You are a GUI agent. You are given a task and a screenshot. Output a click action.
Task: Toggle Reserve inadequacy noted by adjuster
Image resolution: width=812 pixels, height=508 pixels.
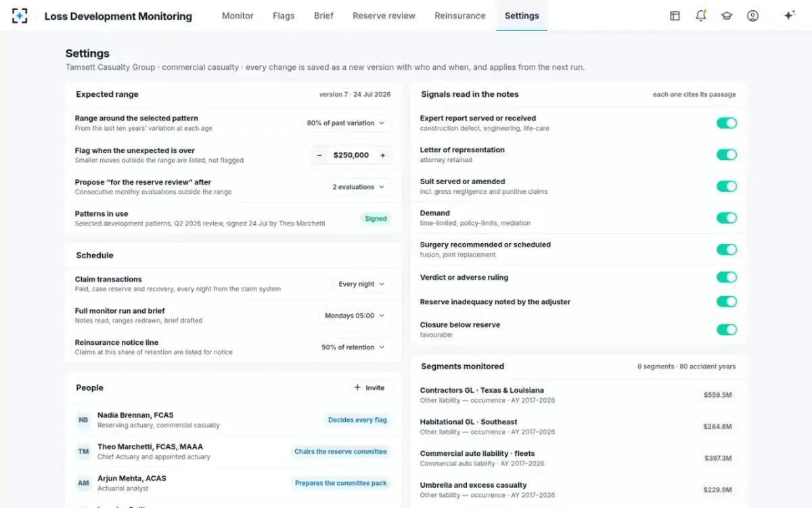point(727,302)
